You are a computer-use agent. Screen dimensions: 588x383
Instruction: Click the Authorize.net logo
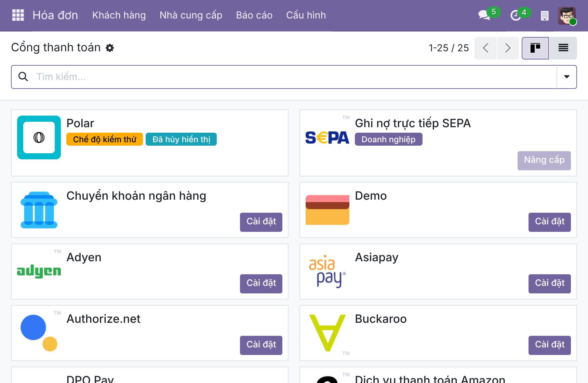(39, 333)
